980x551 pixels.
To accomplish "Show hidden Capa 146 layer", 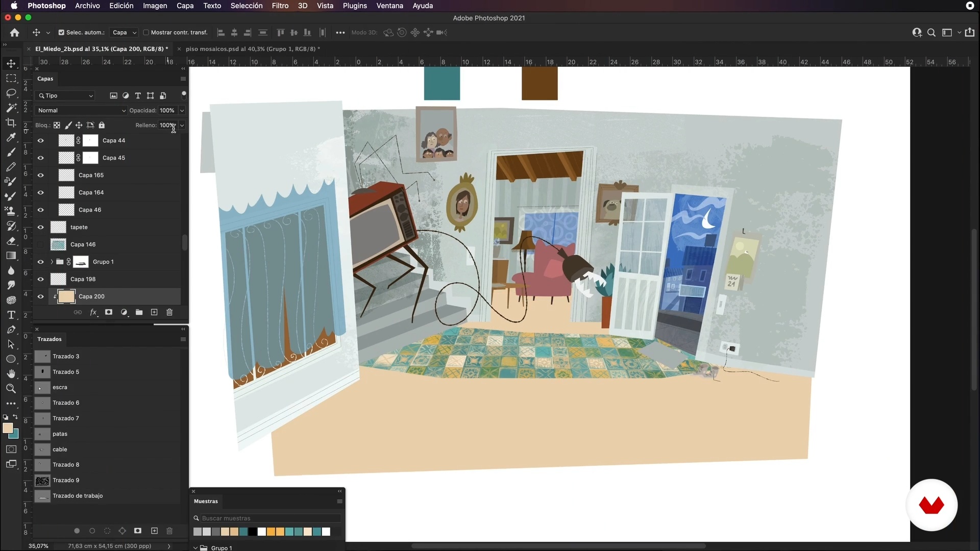I will click(40, 245).
